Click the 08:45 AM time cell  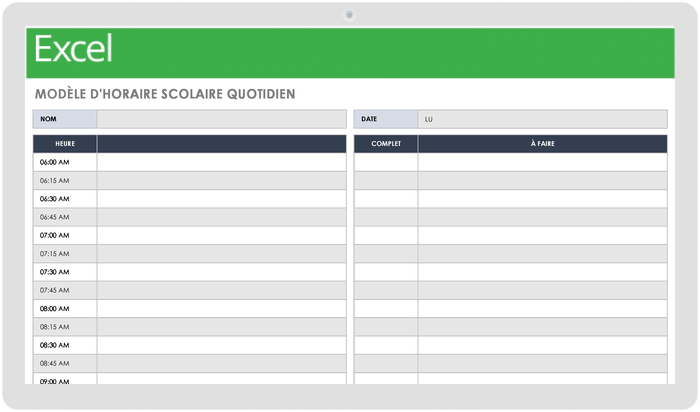(65, 363)
